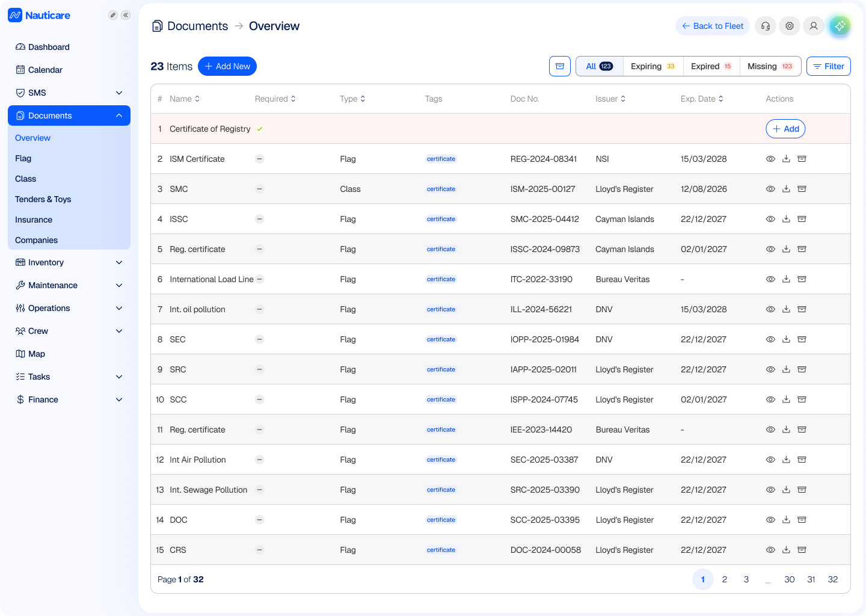The image size is (866, 616).
Task: Collapse the sidebar with double-chevron icon
Action: (126, 15)
